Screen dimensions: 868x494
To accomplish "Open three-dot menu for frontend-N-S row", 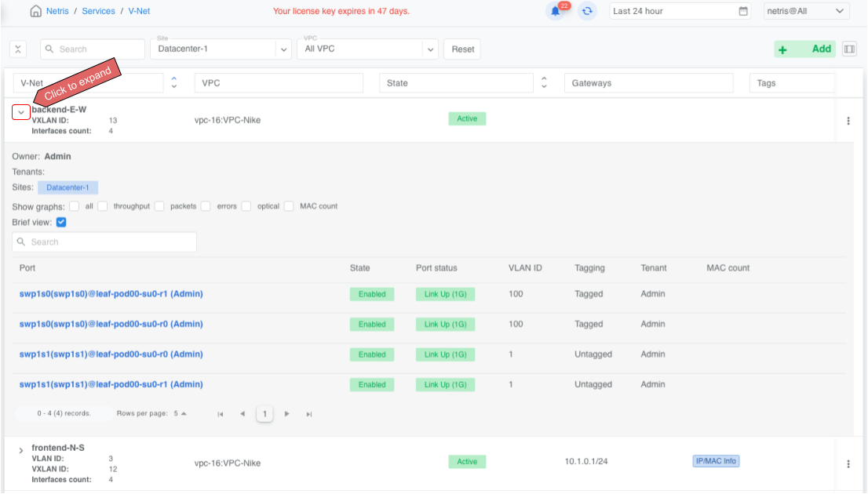I will coord(848,463).
